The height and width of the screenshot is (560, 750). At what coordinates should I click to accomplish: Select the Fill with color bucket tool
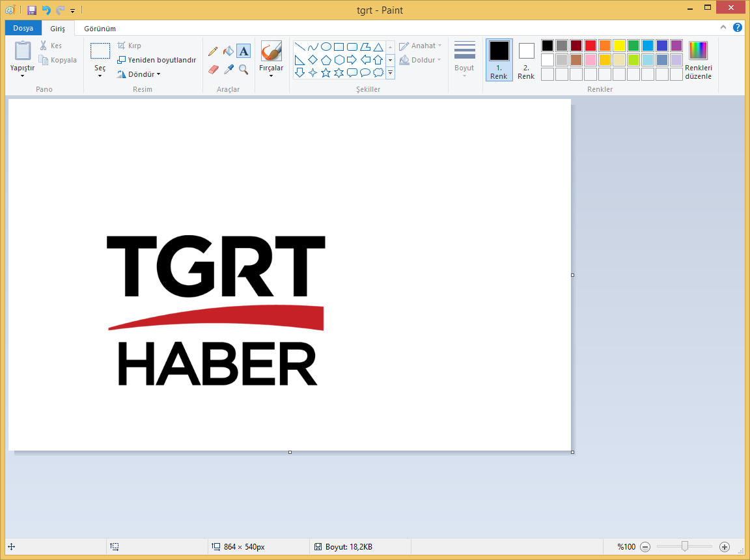pos(229,51)
